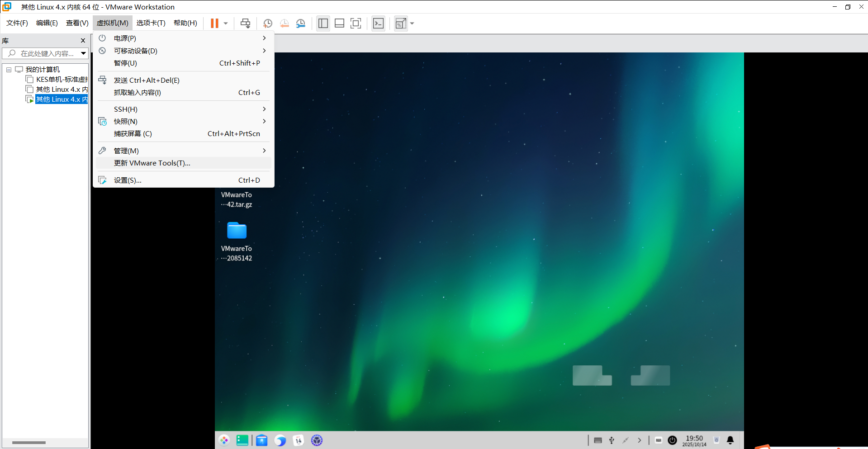Expand the guest tray chevron arrow
Screen dimensions: 868x449
[x=639, y=440]
